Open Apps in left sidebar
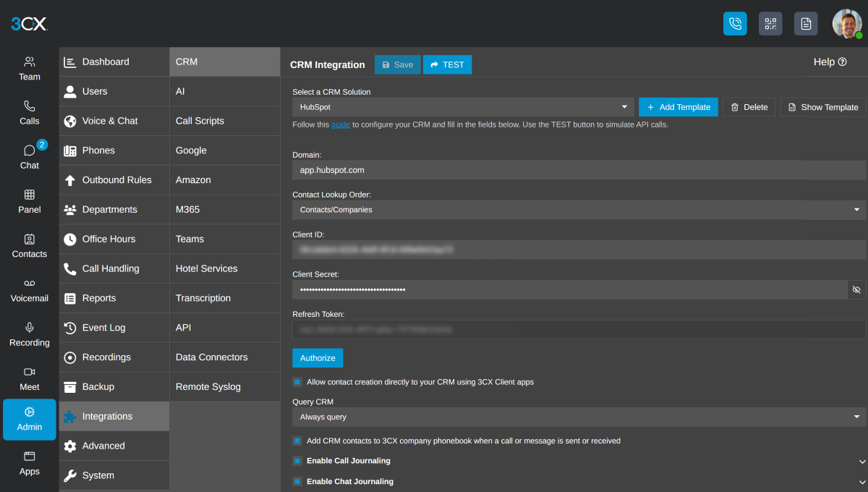Viewport: 868px width, 492px height. pyautogui.click(x=30, y=463)
